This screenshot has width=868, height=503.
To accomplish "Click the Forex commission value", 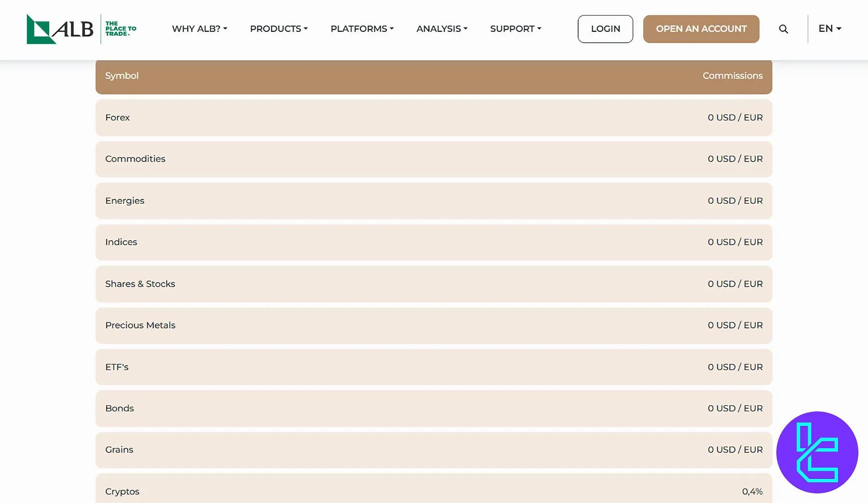I will (x=735, y=118).
